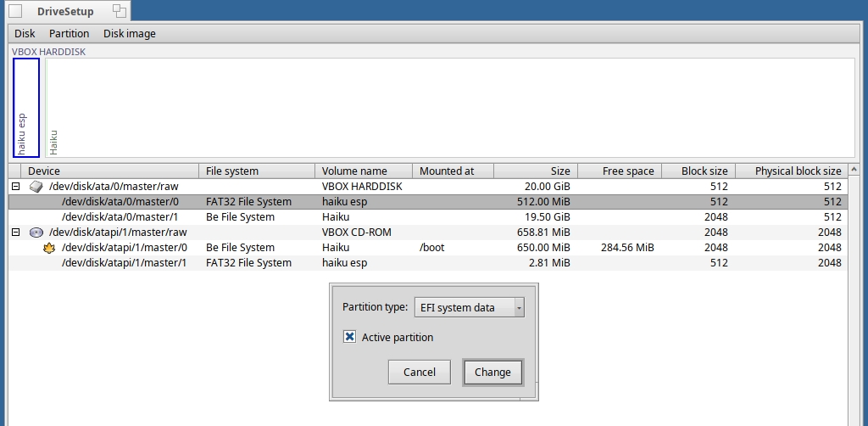The width and height of the screenshot is (868, 426).
Task: Click the CD-ROM disc icon
Action: coord(36,233)
